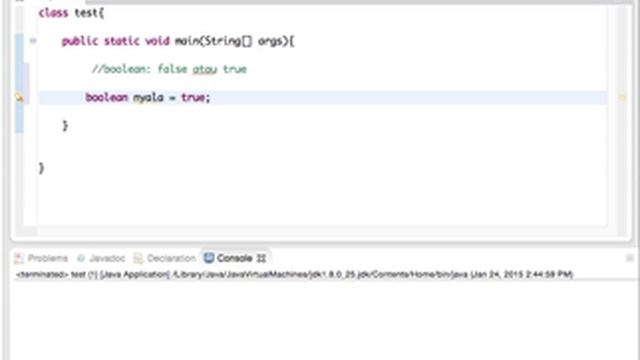Click the word 'myala' in the code
640x360 pixels.
[149, 98]
